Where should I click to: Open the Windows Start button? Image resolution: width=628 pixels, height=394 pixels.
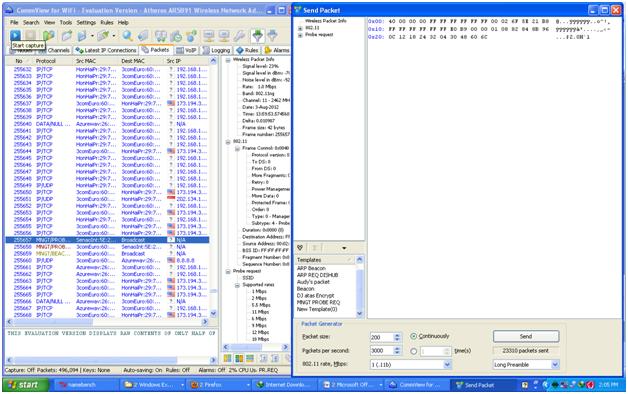click(25, 385)
